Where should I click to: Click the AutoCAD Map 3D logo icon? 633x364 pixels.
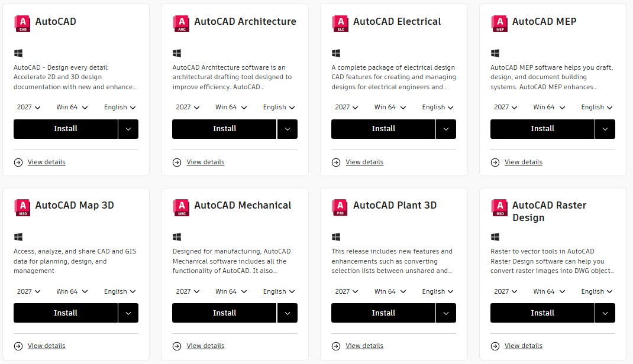click(22, 207)
